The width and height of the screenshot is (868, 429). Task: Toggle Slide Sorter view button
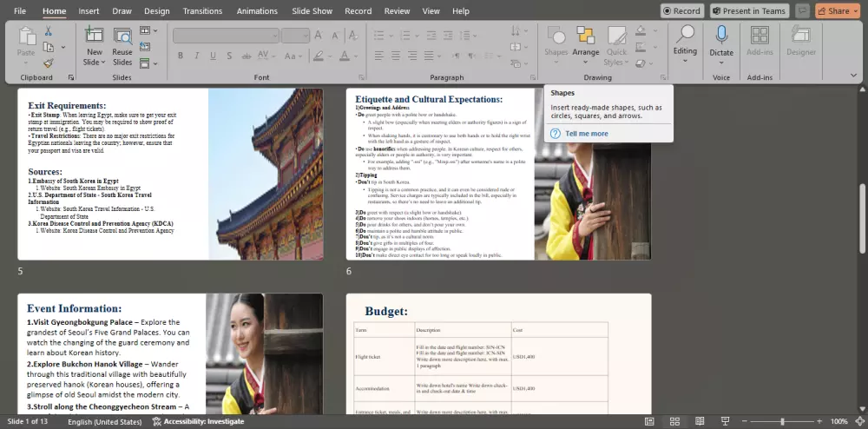click(674, 421)
